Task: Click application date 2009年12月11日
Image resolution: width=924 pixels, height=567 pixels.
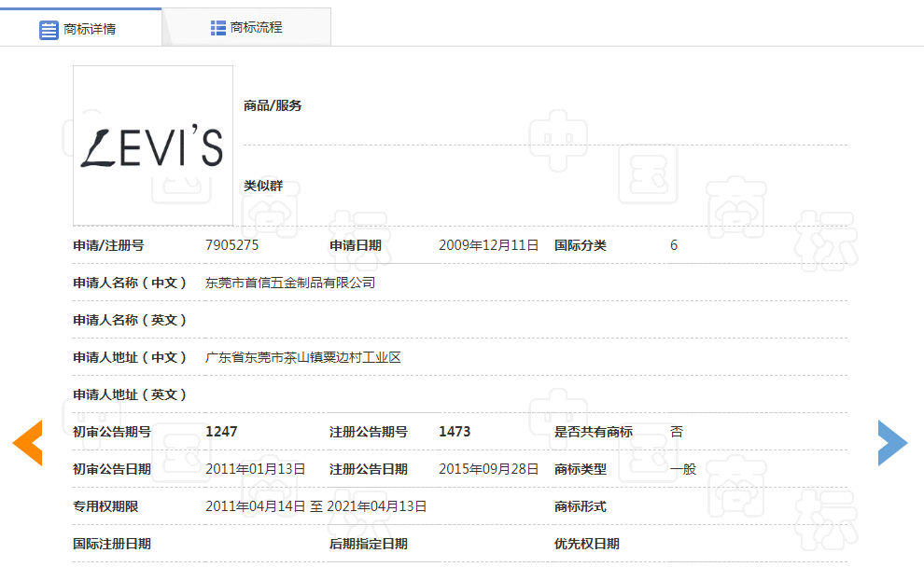Action: point(489,245)
